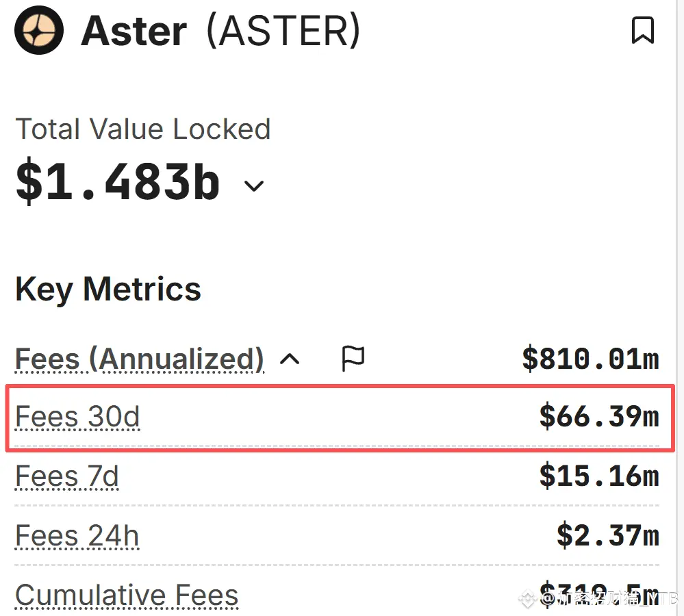
Task: Click the $15.16m 7-day fees value
Action: [x=599, y=476]
